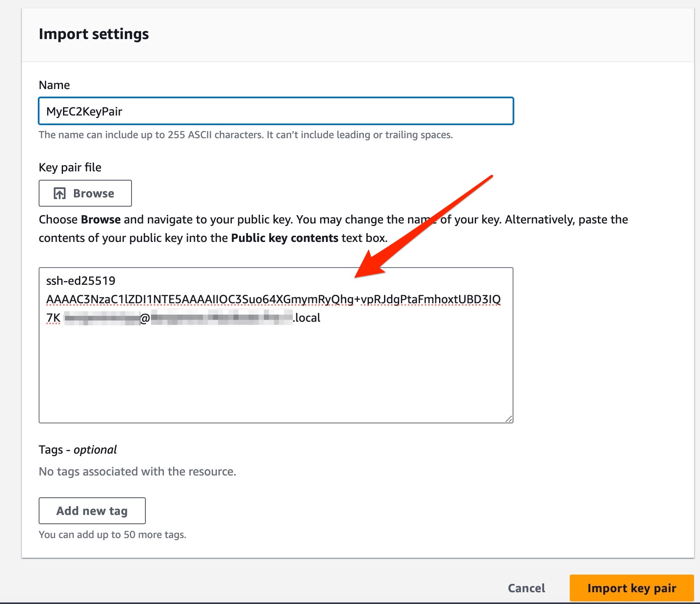The width and height of the screenshot is (700, 604).
Task: Click the Import settings heading
Action: (94, 34)
